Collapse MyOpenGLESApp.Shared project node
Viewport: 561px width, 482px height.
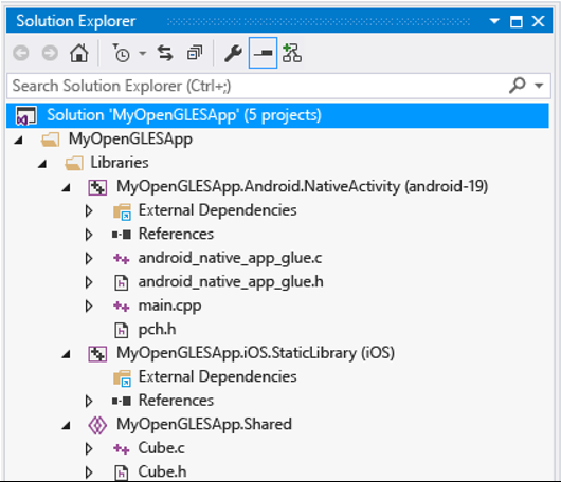(x=65, y=425)
